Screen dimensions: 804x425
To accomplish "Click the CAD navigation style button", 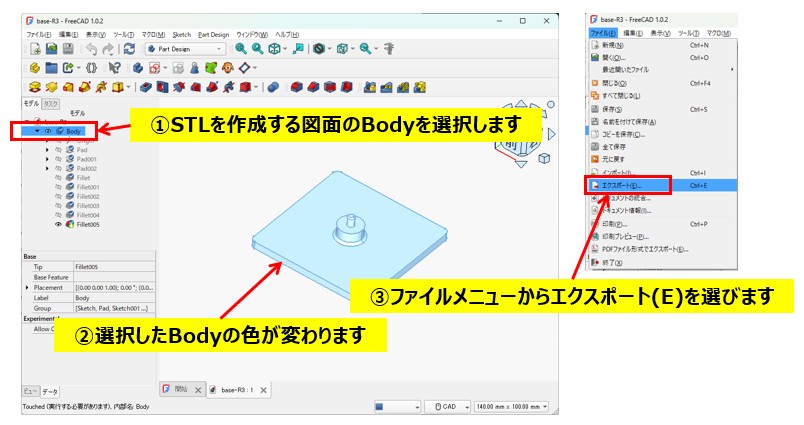I will coord(446,407).
